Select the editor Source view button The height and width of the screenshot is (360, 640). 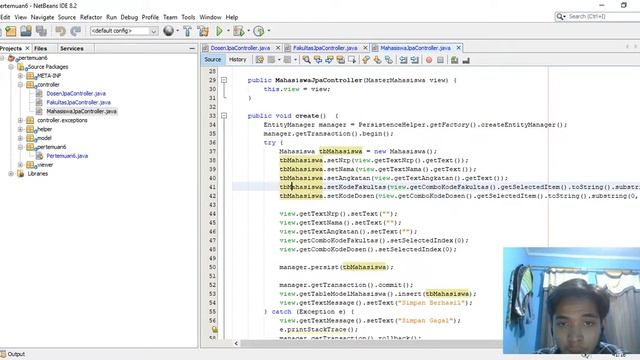pyautogui.click(x=213, y=60)
